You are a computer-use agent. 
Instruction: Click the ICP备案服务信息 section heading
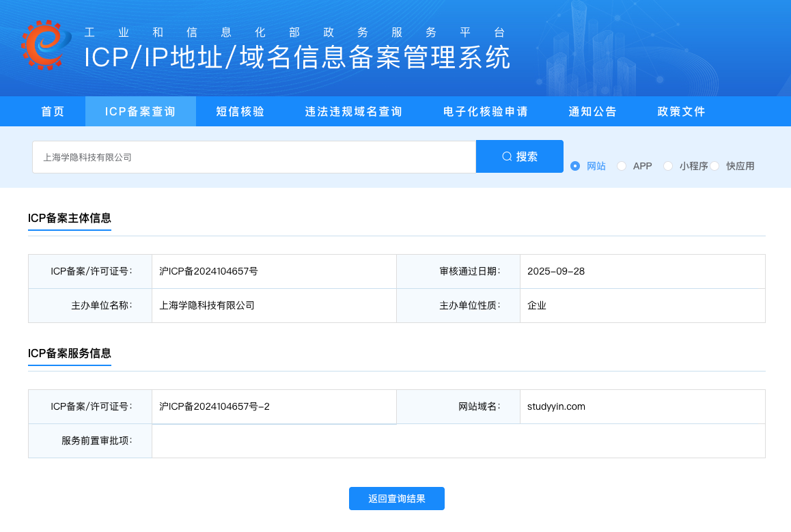[70, 353]
